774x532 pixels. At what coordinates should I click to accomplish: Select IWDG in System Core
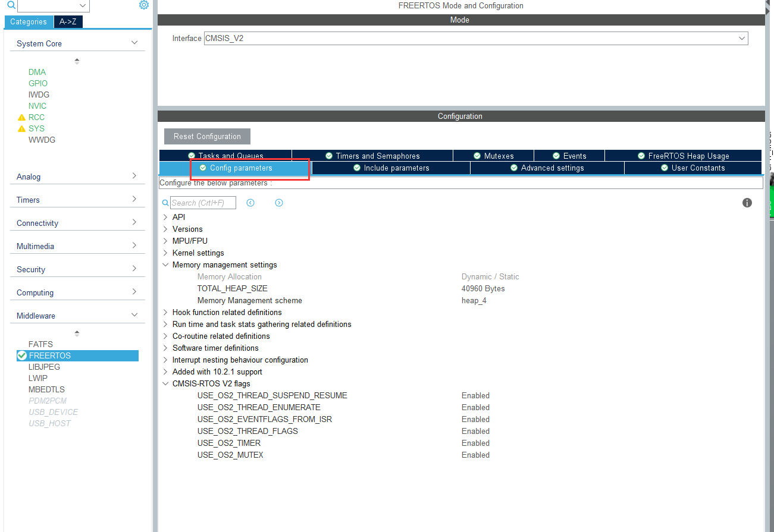(39, 95)
